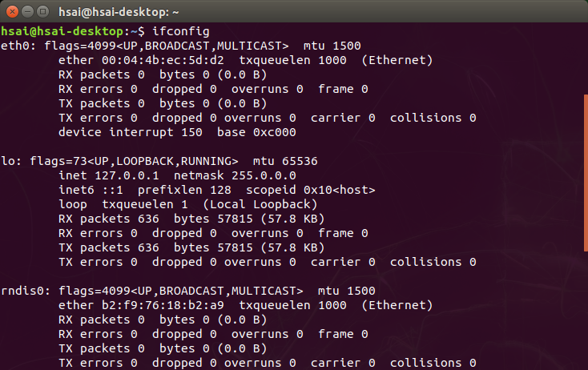Minimize the terminal window
Screen dimensions: 588x370
click(28, 12)
